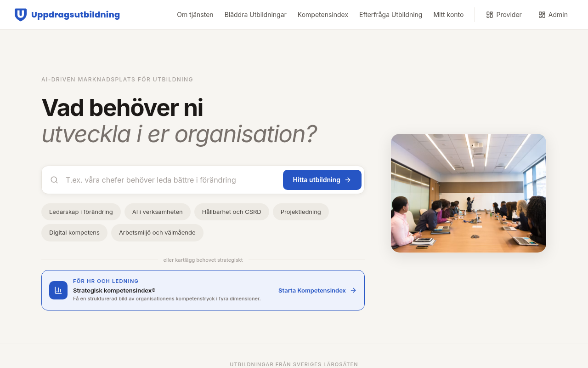
Task: Choose the Hållbarhet och CSRD suggestion
Action: 232,212
